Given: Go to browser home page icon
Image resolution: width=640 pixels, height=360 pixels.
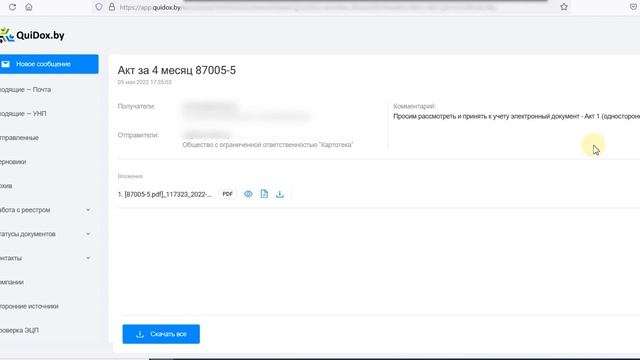Looking at the screenshot, I should [29, 7].
